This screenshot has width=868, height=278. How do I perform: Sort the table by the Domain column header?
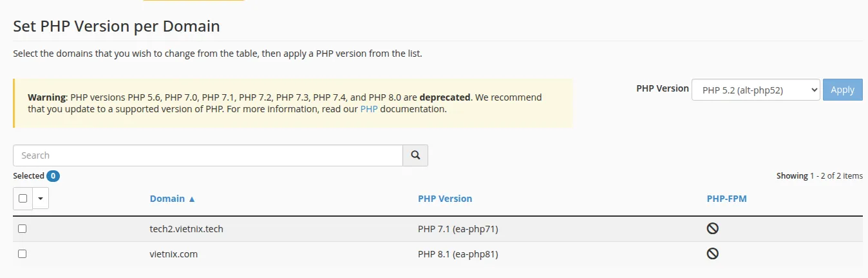pyautogui.click(x=167, y=199)
